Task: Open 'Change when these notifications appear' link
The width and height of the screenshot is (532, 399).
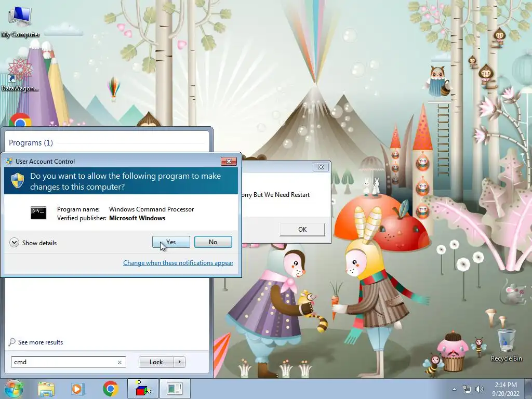Action: tap(178, 262)
